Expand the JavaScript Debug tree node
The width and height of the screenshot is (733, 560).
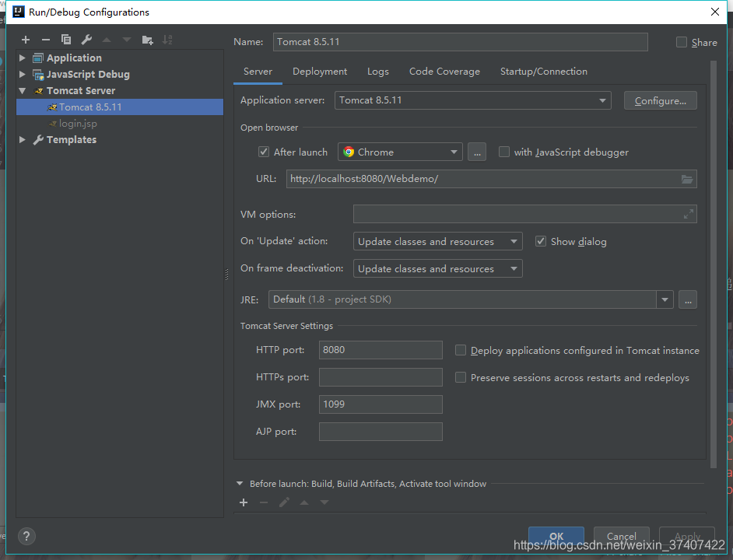click(22, 75)
